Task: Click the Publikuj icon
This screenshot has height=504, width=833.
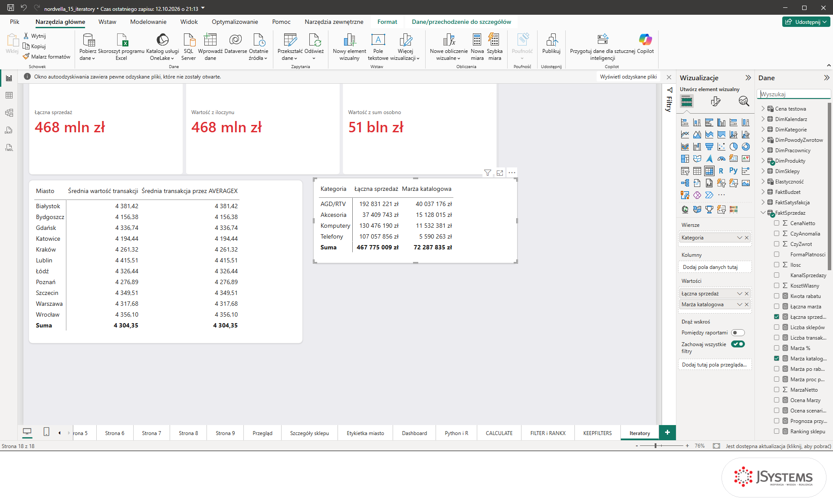Action: click(x=551, y=43)
